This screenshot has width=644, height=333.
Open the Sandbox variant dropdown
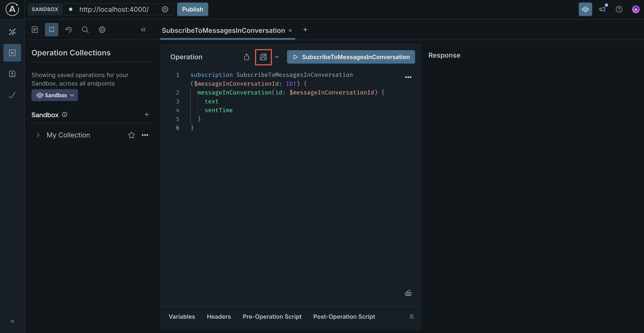pos(55,95)
